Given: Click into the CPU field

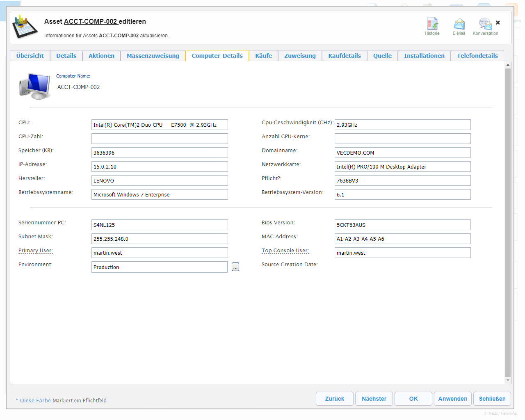Looking at the screenshot, I should click(x=160, y=125).
